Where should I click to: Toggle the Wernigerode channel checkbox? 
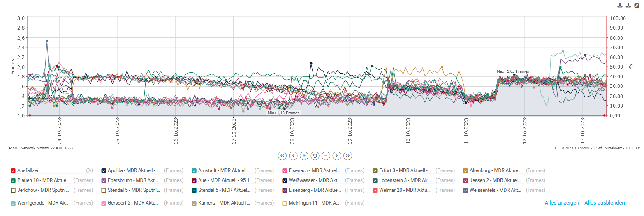pyautogui.click(x=13, y=203)
